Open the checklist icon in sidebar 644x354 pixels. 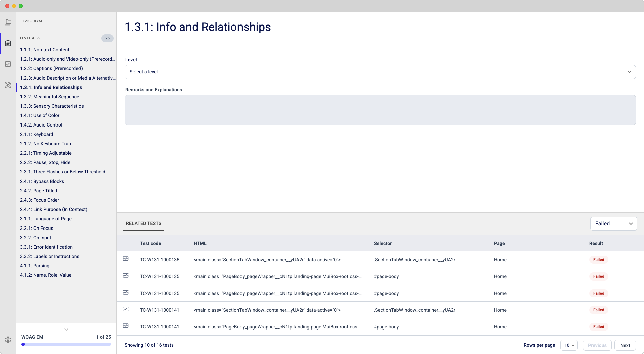(x=8, y=64)
